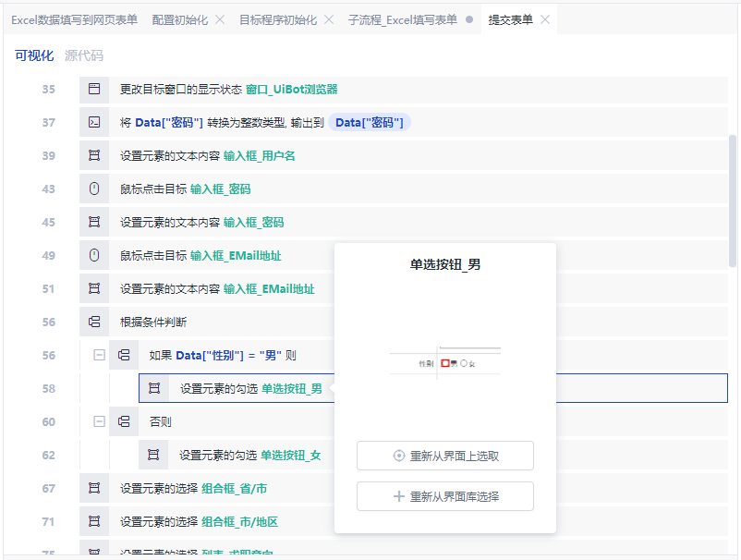Click the 重新从界面库选择 button
The width and height of the screenshot is (741, 560).
click(x=445, y=496)
